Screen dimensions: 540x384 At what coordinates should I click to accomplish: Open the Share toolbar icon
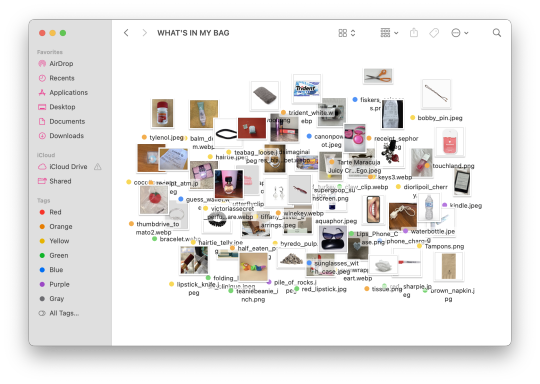tap(414, 33)
